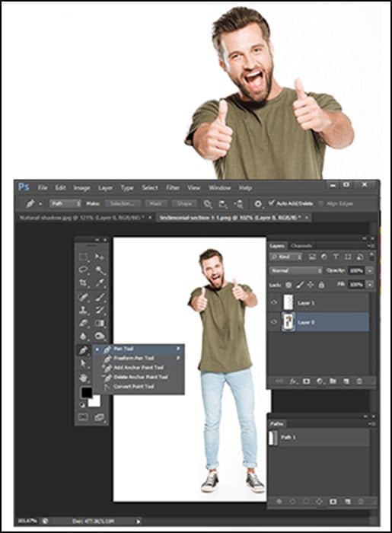Open the Filter menu

[173, 187]
